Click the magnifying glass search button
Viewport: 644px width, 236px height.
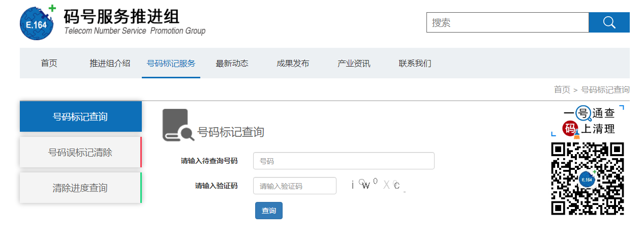click(609, 22)
